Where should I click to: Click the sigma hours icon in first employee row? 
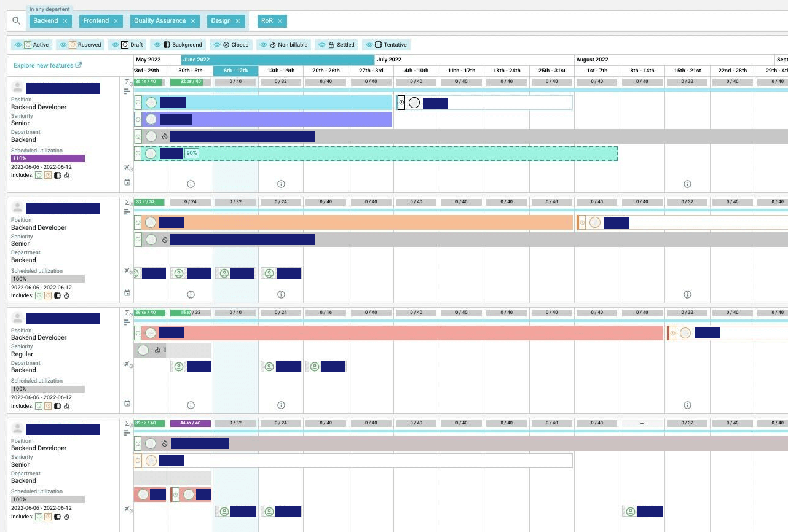[128, 82]
